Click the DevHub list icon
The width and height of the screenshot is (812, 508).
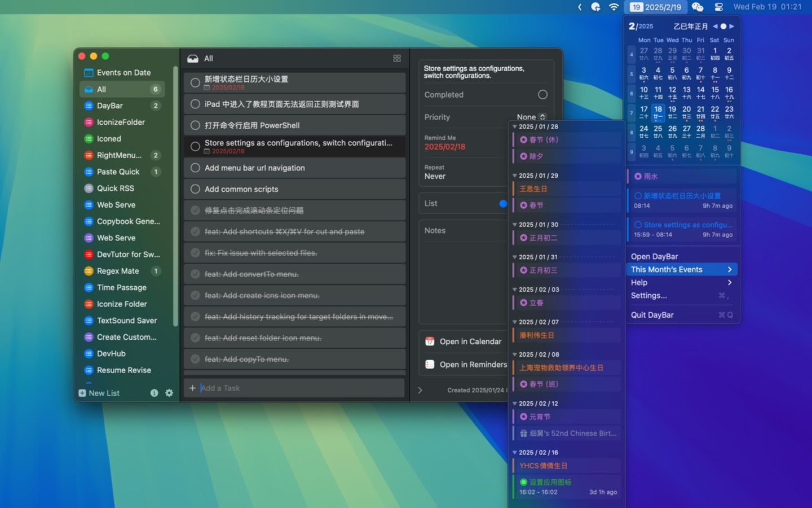tap(89, 354)
